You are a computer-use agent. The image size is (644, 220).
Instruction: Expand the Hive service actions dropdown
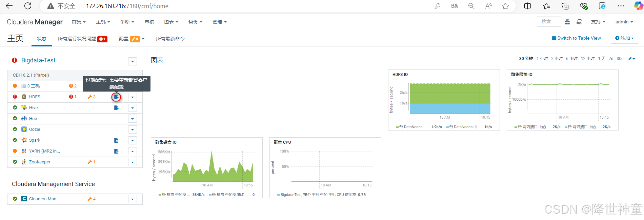pos(133,108)
